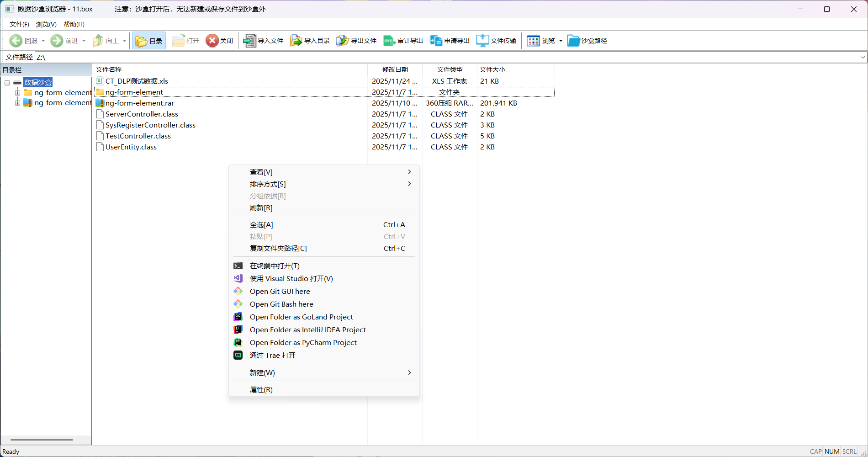Select Open Git Bash here
The width and height of the screenshot is (868, 457).
point(281,304)
